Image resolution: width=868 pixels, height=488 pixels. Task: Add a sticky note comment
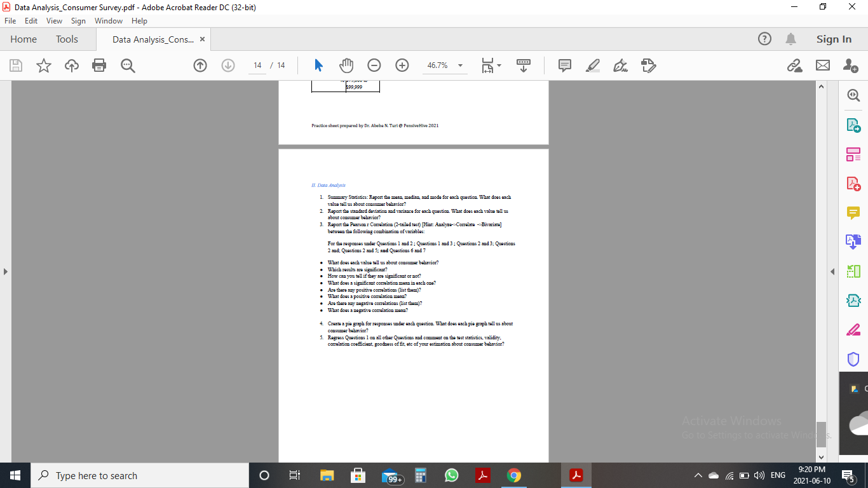[564, 65]
